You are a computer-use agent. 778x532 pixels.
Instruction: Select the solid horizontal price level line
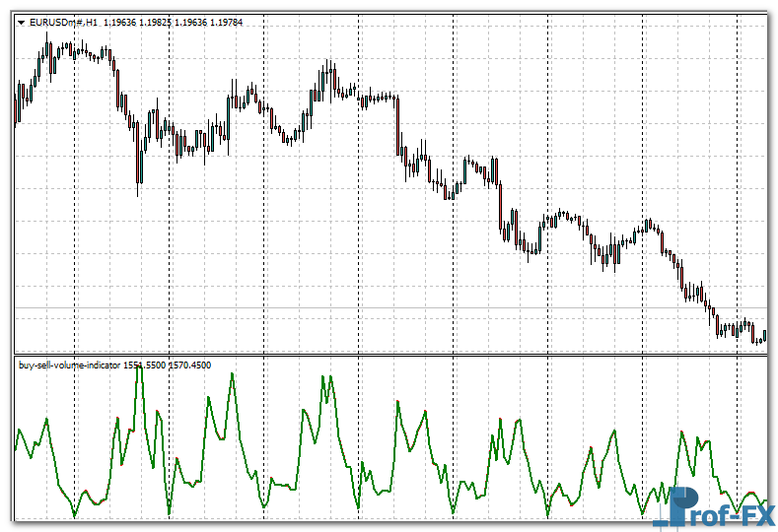tap(394, 311)
